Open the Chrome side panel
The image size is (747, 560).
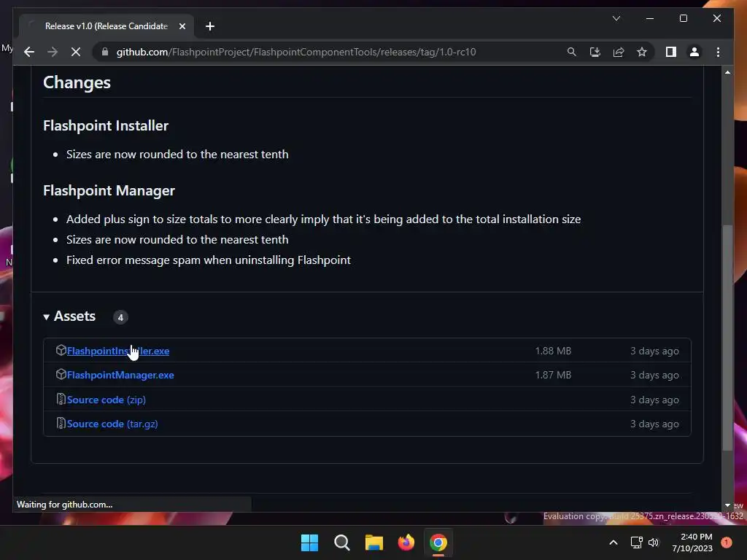(671, 52)
